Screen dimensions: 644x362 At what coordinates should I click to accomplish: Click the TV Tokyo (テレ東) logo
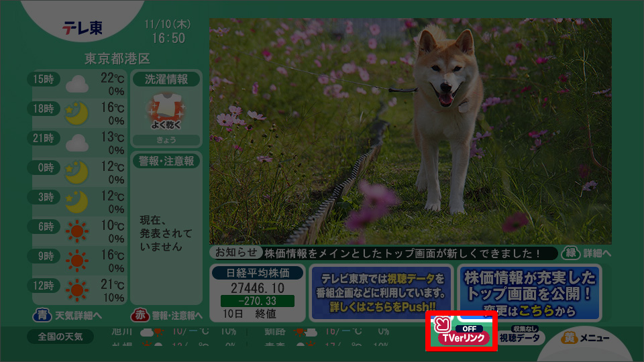[82, 28]
